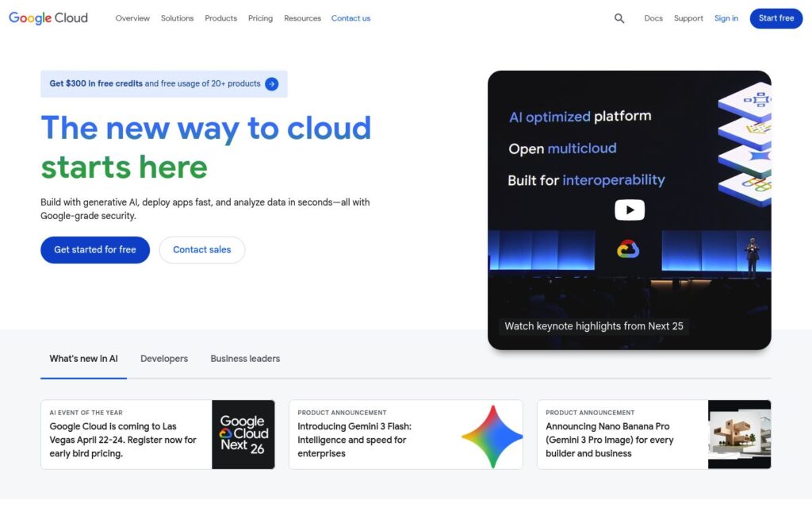The height and width of the screenshot is (508, 812).
Task: Open the Products menu
Action: click(220, 18)
